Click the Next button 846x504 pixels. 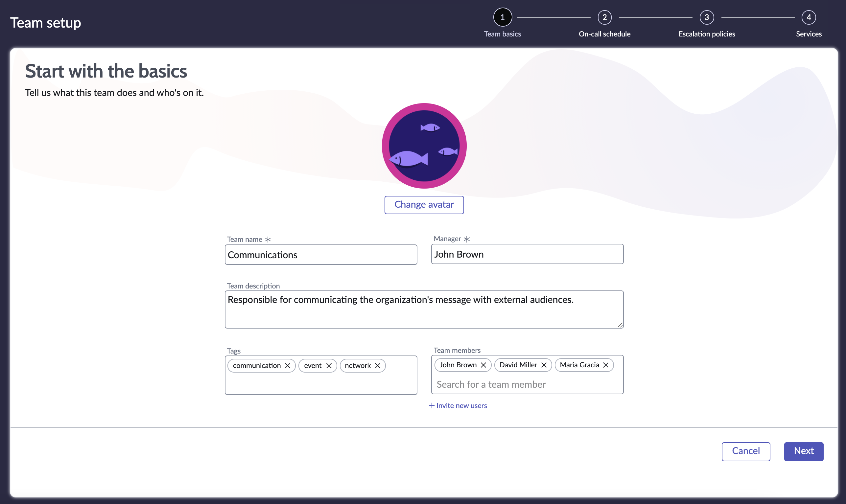[804, 451]
